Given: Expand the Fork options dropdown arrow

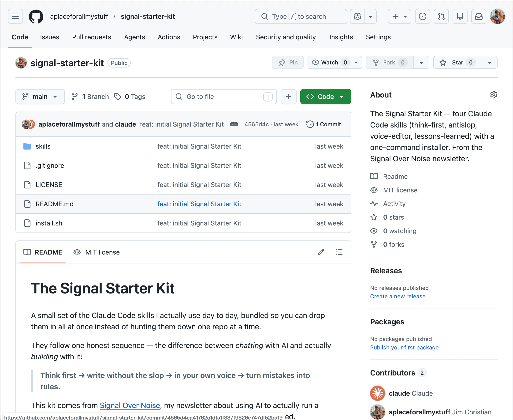Looking at the screenshot, I should (421, 63).
